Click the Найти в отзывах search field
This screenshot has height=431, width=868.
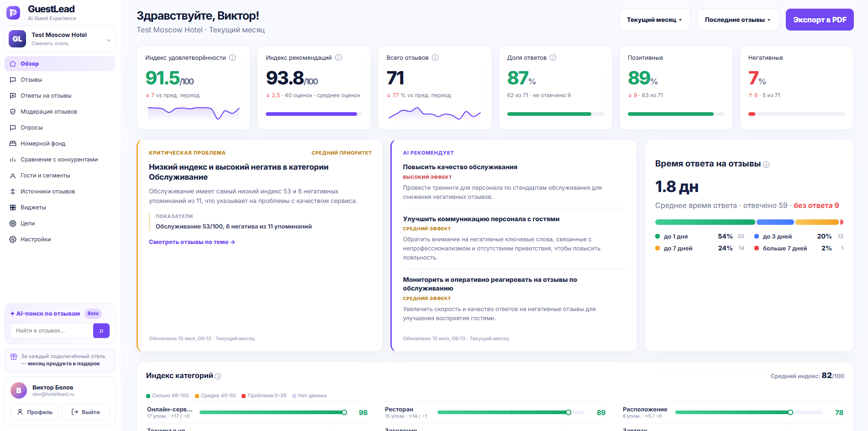[52, 331]
